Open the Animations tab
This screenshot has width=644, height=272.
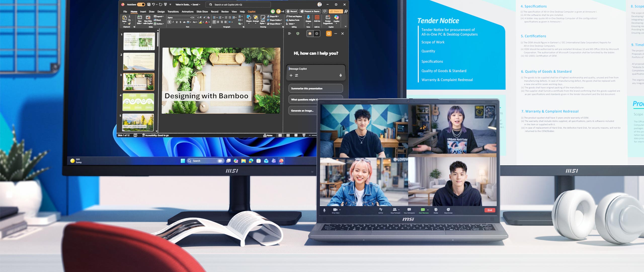pyautogui.click(x=187, y=12)
